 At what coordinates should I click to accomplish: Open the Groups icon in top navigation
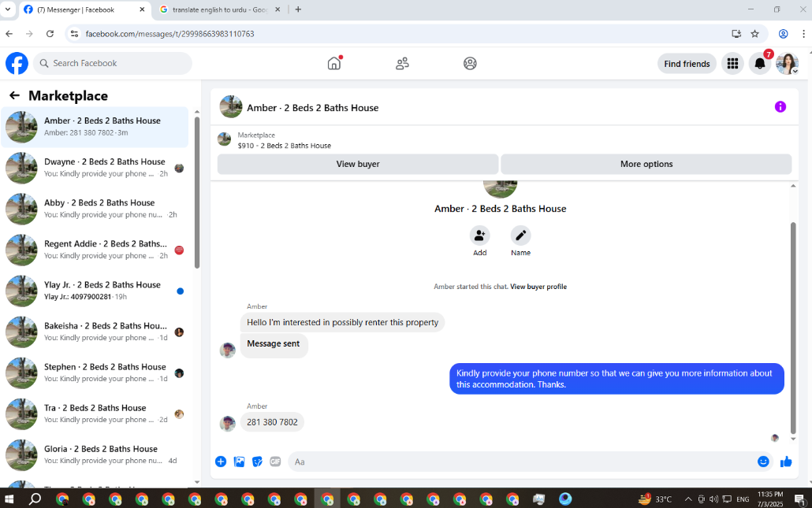click(x=470, y=63)
